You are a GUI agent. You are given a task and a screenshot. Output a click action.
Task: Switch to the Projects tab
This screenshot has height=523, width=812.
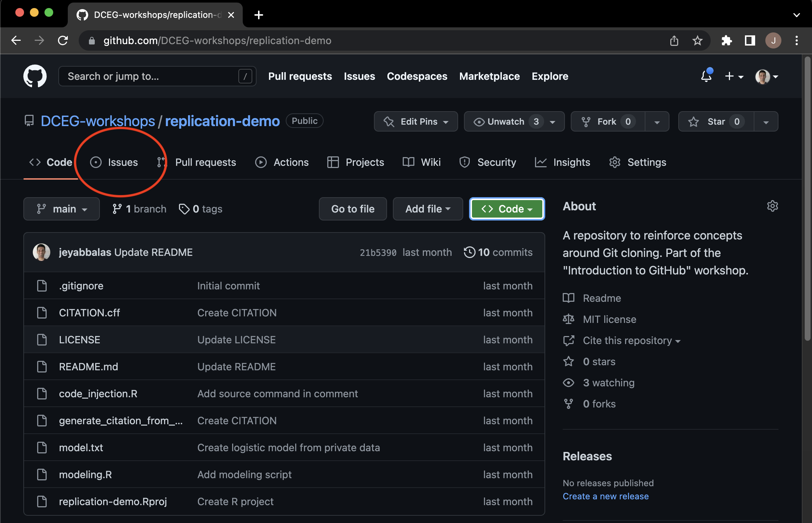[x=356, y=162]
